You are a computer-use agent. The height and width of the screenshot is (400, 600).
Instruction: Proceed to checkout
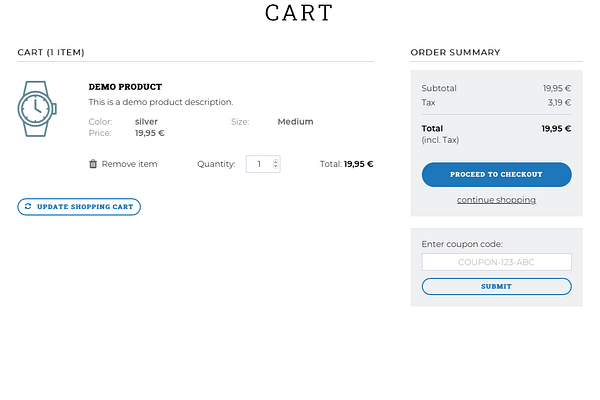[496, 175]
